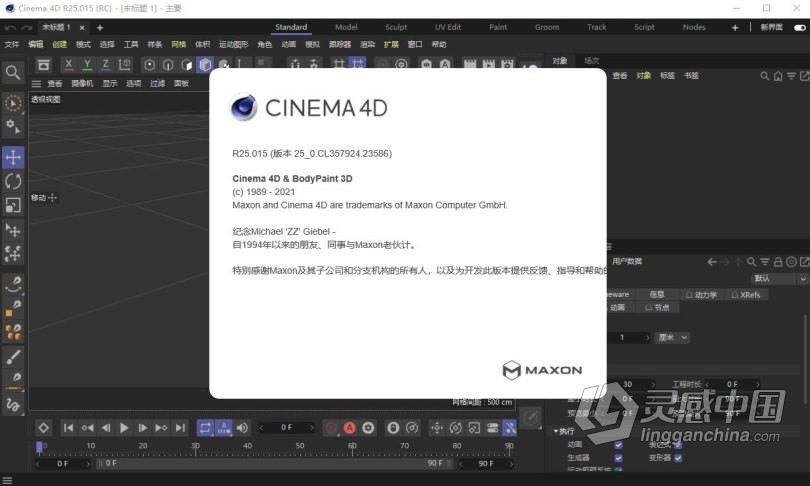810x486 pixels.
Task: Toggle scale keyframe recording icon
Action: coord(474,428)
